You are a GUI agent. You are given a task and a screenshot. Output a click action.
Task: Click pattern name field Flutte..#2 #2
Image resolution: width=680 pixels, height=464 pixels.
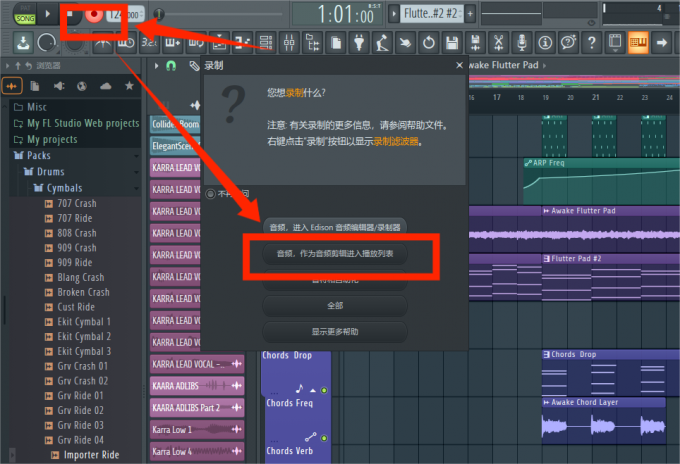coord(432,14)
